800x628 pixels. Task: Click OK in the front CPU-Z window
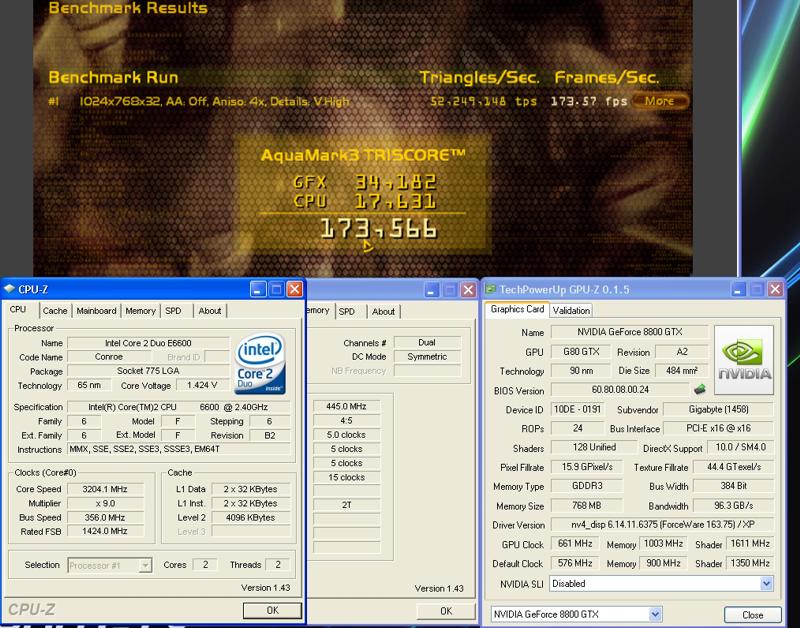(272, 610)
